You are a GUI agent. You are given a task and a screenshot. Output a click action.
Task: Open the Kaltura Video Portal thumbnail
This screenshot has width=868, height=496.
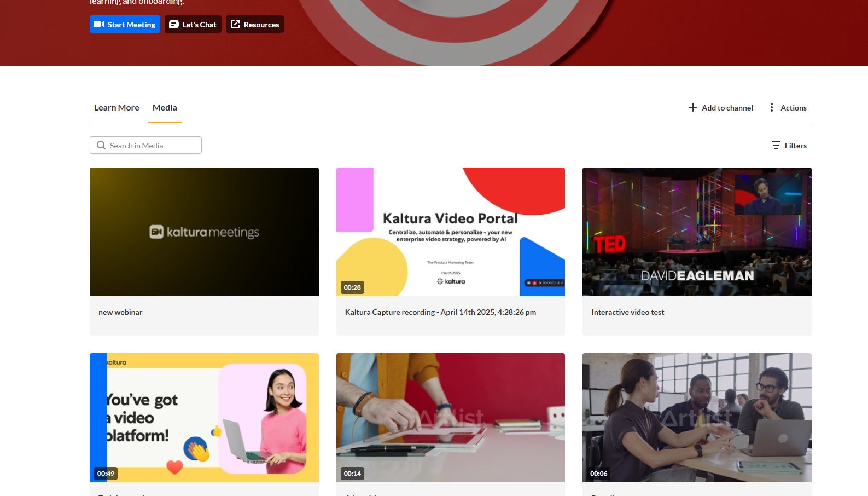pos(451,232)
